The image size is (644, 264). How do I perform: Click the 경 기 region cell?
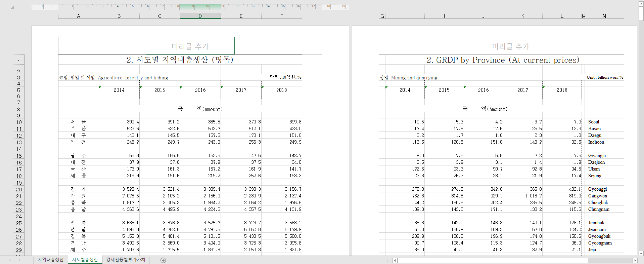pyautogui.click(x=79, y=189)
